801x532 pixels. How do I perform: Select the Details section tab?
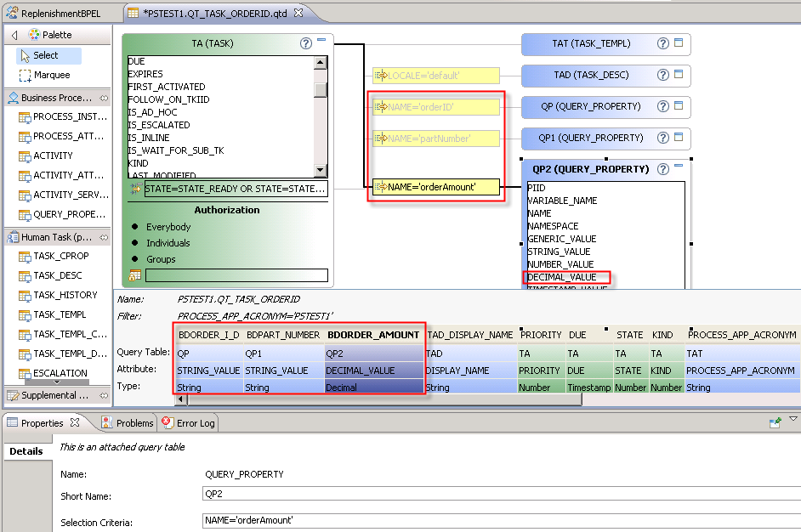click(x=26, y=451)
